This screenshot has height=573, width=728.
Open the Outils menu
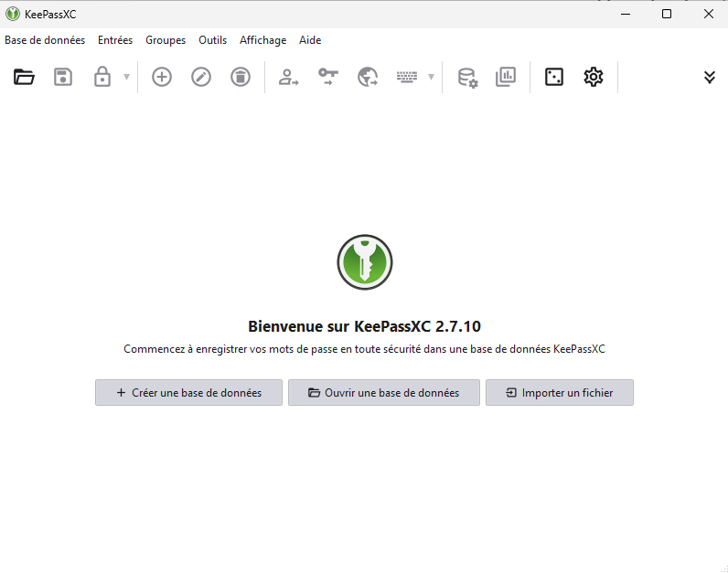[x=213, y=40]
